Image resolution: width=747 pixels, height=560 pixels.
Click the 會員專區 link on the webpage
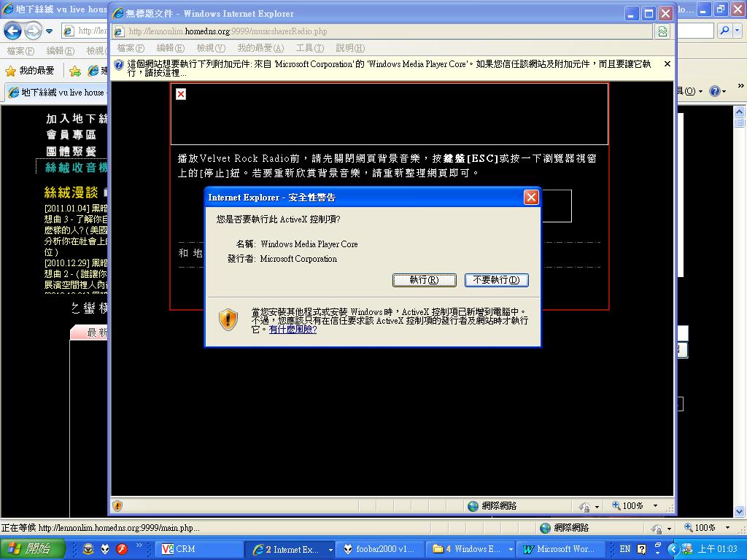pyautogui.click(x=71, y=135)
